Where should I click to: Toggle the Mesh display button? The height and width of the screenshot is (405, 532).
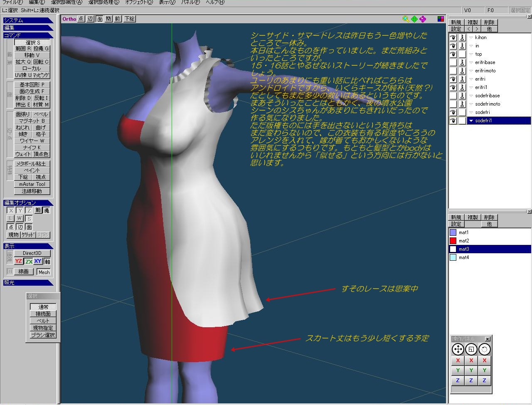(x=44, y=272)
